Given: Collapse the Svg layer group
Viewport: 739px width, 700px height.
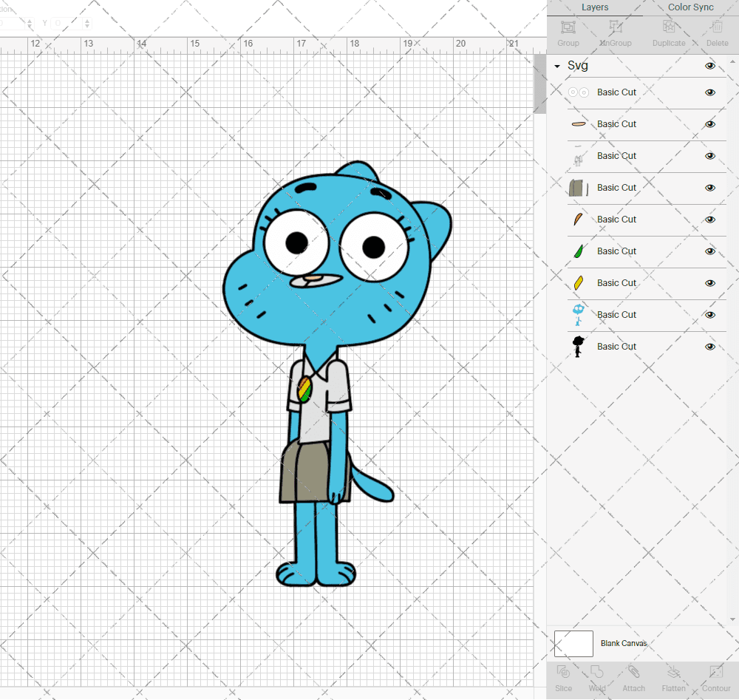Looking at the screenshot, I should pos(557,67).
